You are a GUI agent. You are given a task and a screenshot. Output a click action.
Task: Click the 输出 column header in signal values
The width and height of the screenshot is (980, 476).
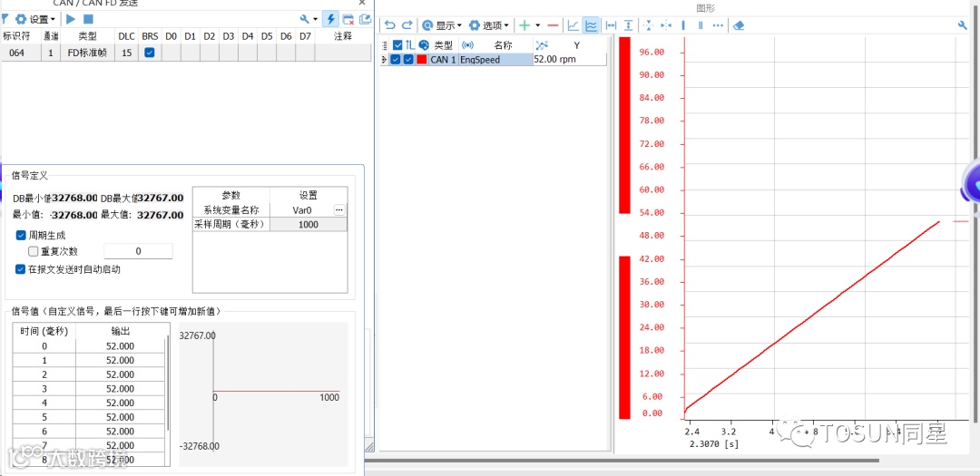tap(120, 331)
